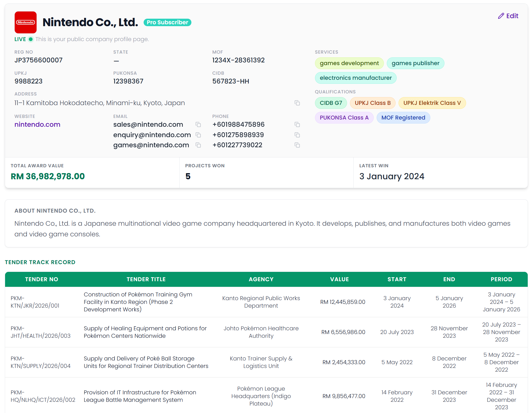Click the Edit profile button

[508, 16]
